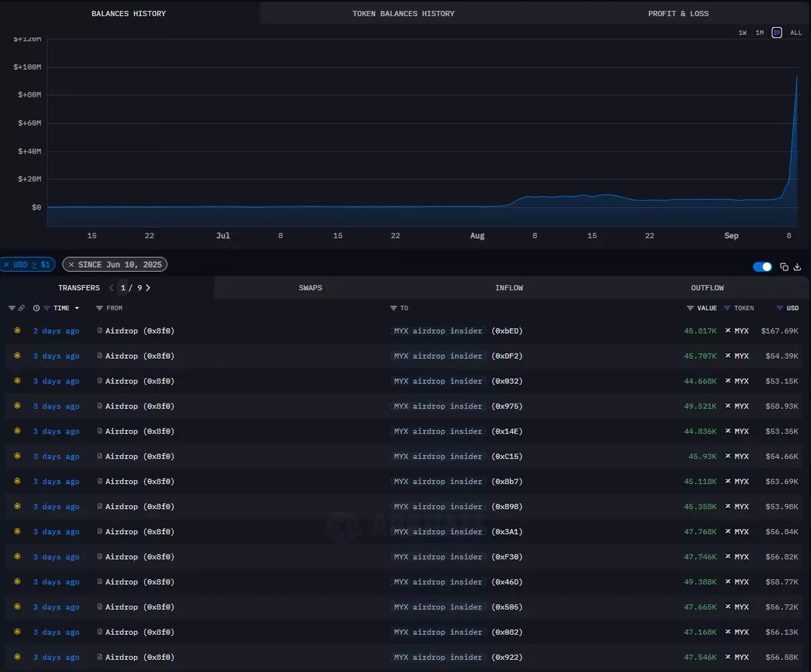Click the 49.521K value cell
The width and height of the screenshot is (811, 672).
coord(700,406)
